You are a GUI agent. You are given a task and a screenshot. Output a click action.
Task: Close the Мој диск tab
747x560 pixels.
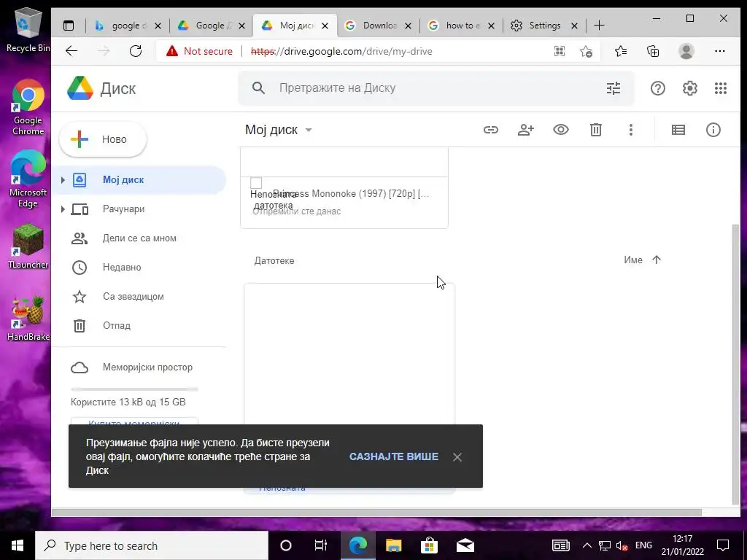[x=325, y=26]
